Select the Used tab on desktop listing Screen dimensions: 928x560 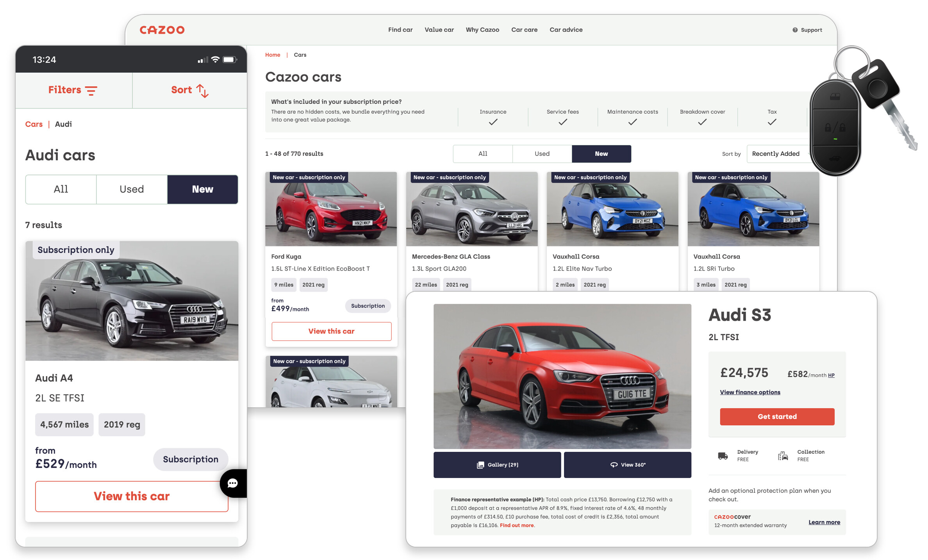click(x=542, y=154)
